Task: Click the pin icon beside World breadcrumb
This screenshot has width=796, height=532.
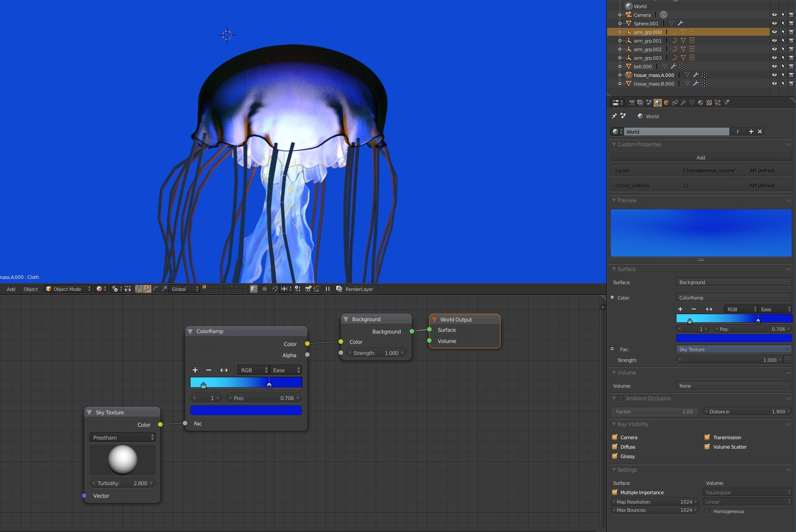Action: [614, 116]
